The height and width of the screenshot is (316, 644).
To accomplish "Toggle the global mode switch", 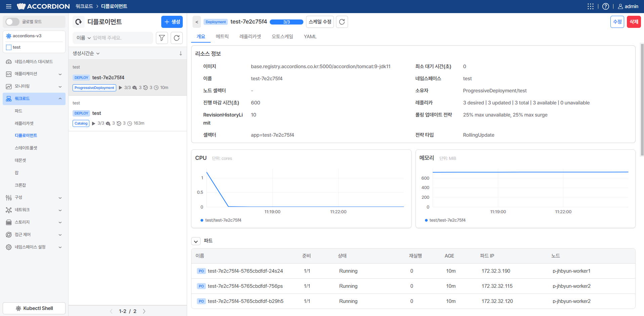I will (12, 22).
